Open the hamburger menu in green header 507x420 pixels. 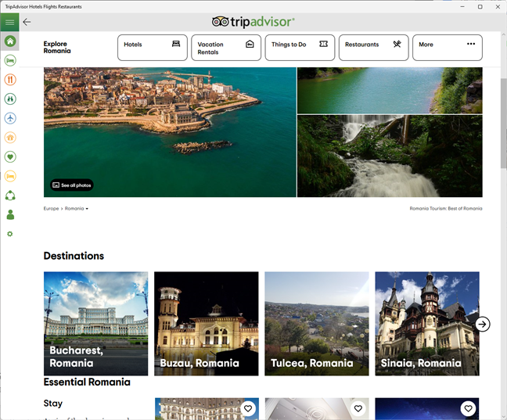(x=9, y=22)
